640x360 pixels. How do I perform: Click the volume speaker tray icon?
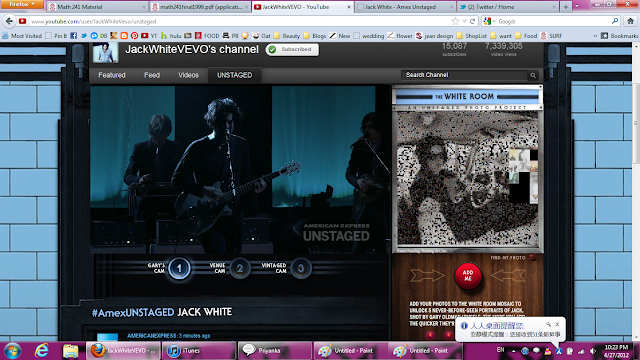(x=593, y=351)
